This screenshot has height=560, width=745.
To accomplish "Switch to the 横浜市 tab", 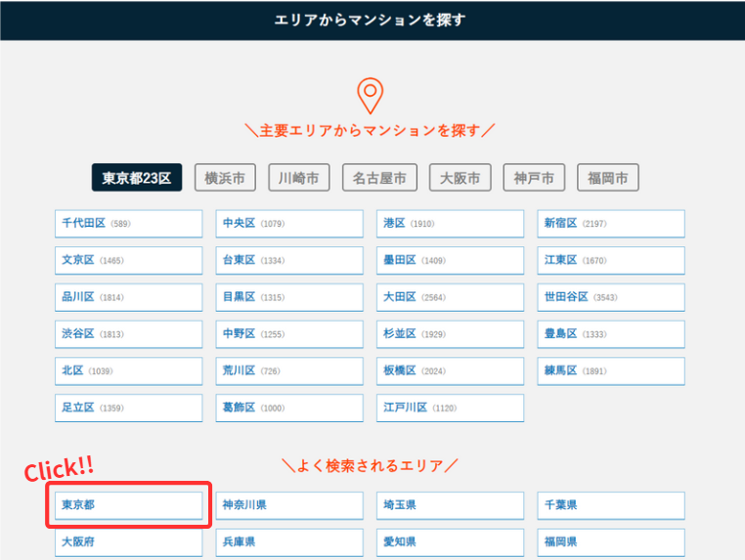I will coord(225,178).
